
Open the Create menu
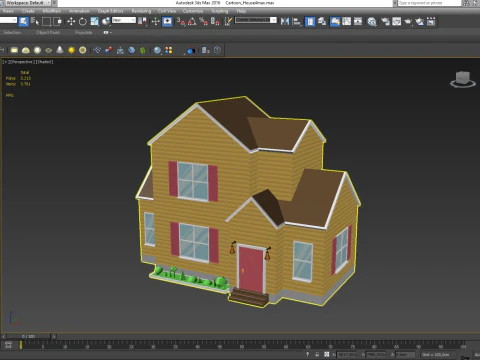28,11
